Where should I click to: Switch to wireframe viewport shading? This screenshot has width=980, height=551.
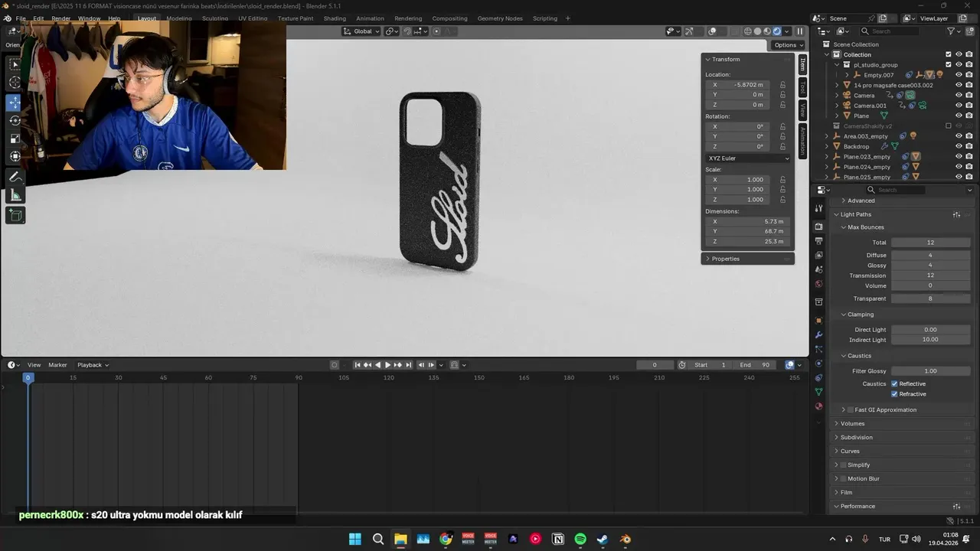click(x=747, y=31)
